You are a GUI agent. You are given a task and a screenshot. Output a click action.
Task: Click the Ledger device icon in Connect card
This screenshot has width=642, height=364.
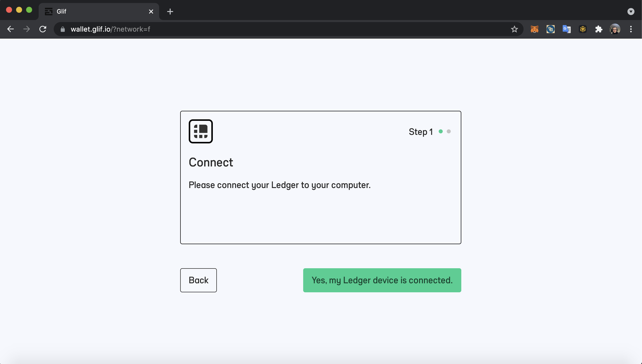click(x=201, y=131)
